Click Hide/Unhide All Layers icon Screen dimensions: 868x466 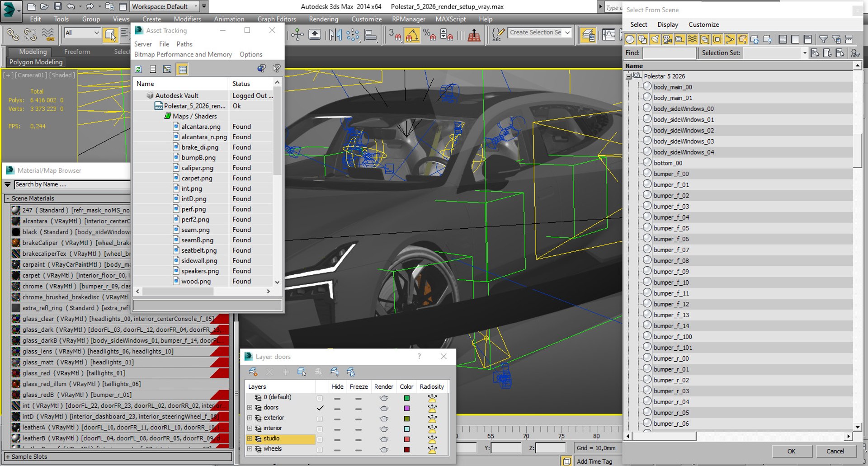(335, 372)
